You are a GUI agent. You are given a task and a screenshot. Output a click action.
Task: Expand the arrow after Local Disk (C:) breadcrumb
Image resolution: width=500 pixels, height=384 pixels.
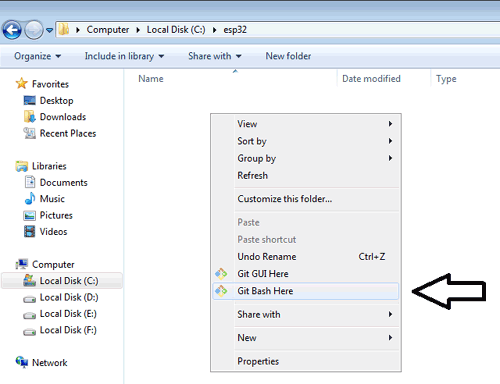point(214,30)
